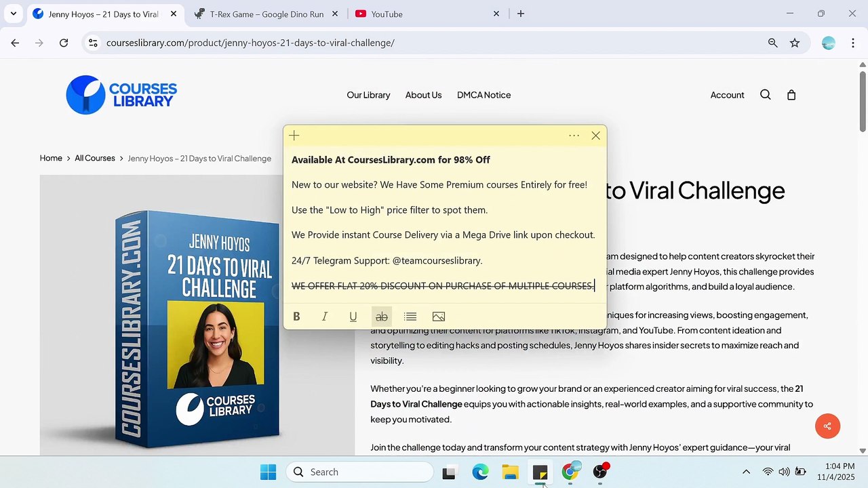868x488 pixels.
Task: Close the sticky note
Action: [595, 136]
